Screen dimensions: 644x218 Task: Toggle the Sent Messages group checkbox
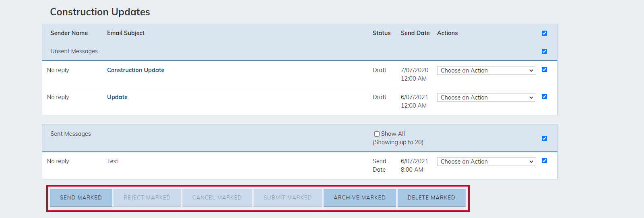tap(544, 138)
